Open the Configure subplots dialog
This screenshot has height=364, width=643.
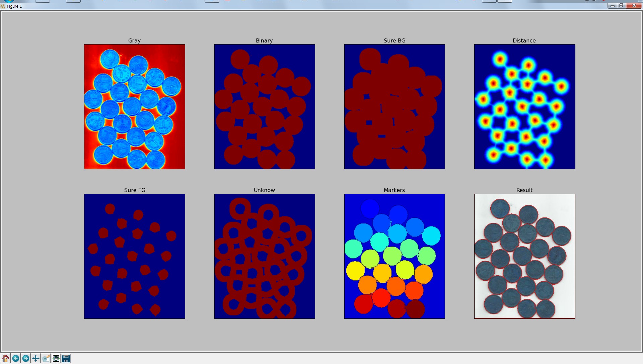[x=56, y=359]
